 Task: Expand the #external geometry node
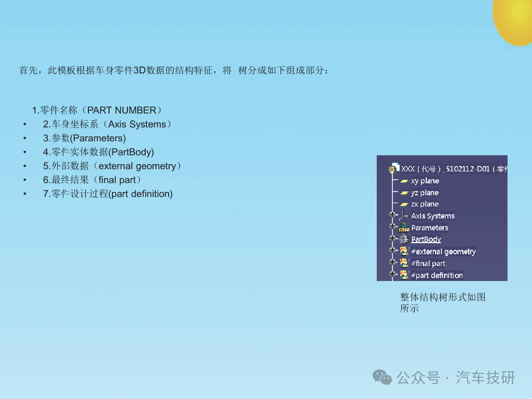point(392,250)
